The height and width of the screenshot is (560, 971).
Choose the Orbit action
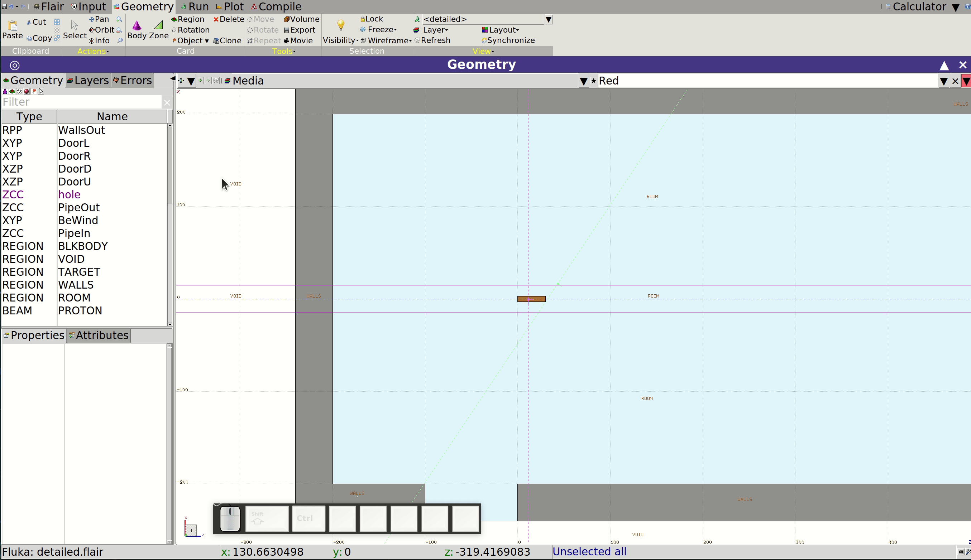[102, 30]
